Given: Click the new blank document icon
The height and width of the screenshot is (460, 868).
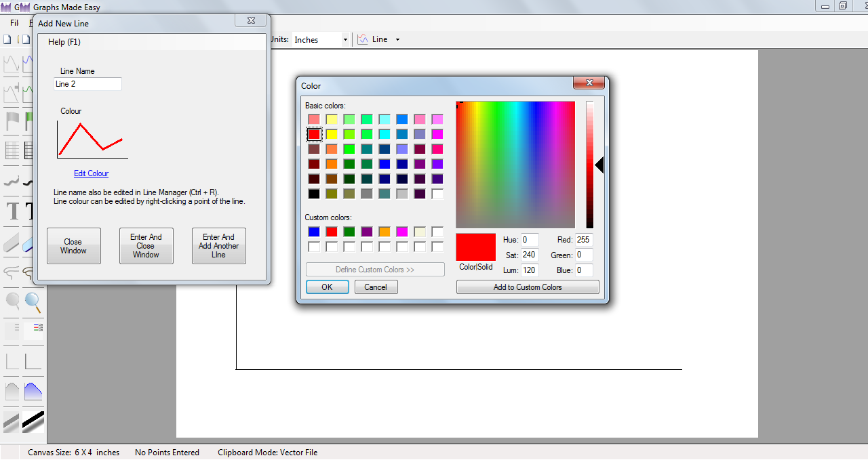Looking at the screenshot, I should 7,39.
